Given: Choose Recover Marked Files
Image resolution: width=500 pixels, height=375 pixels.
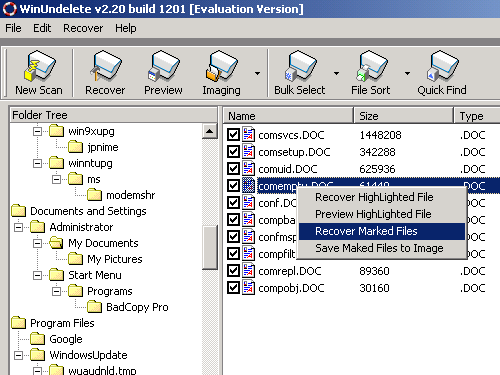Looking at the screenshot, I should click(x=382, y=231).
